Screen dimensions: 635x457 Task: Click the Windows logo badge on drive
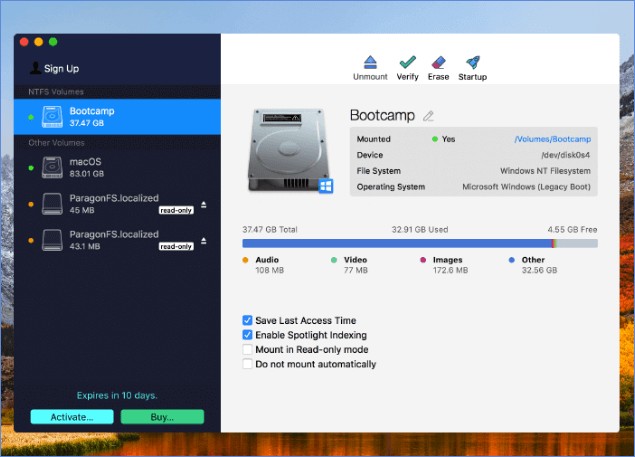326,186
